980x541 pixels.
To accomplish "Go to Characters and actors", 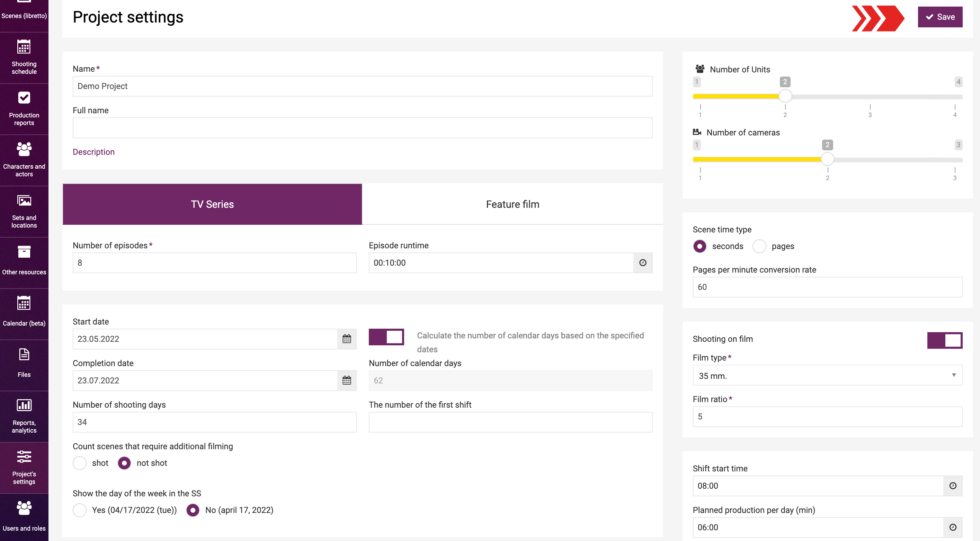I will tap(24, 160).
